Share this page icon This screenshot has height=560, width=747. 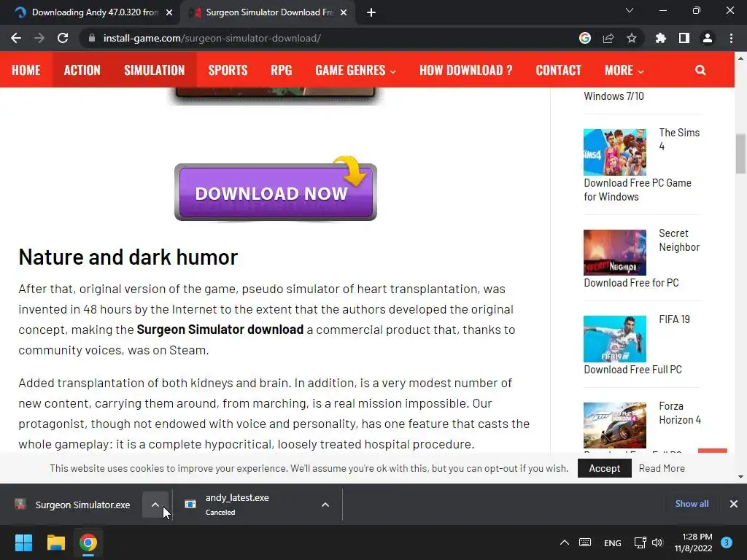[x=608, y=38]
